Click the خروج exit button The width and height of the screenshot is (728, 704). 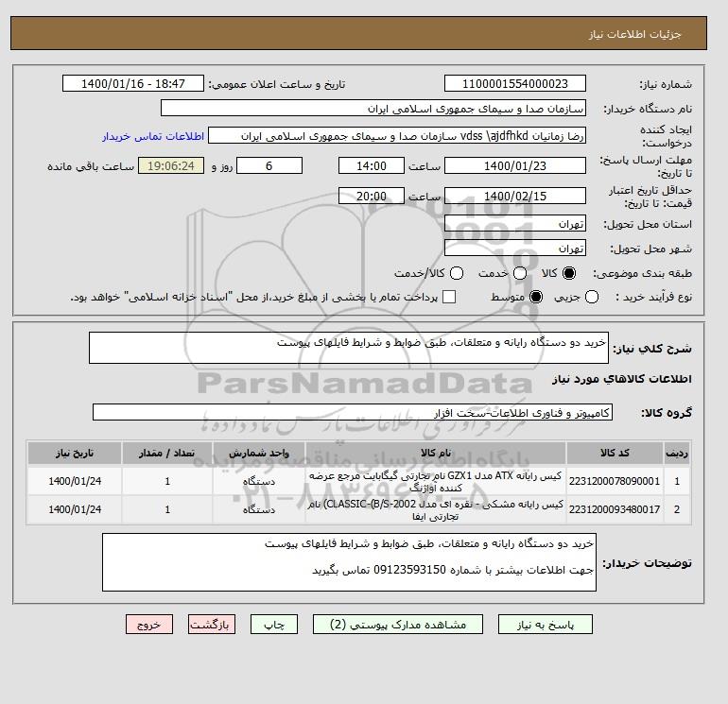coord(149,625)
